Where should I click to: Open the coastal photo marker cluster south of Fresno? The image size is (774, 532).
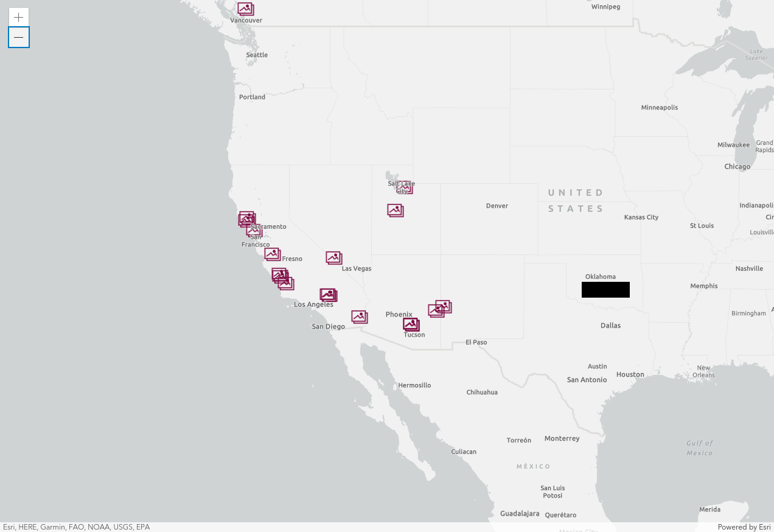pos(281,278)
